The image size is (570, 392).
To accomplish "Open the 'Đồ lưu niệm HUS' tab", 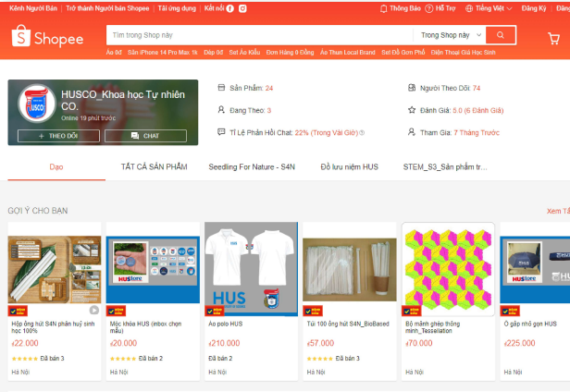I will (349, 166).
